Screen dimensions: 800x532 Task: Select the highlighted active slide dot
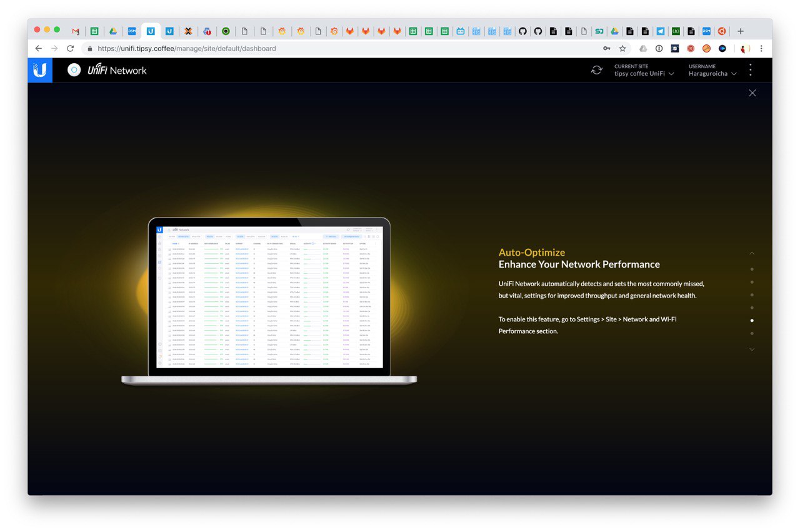click(x=752, y=320)
